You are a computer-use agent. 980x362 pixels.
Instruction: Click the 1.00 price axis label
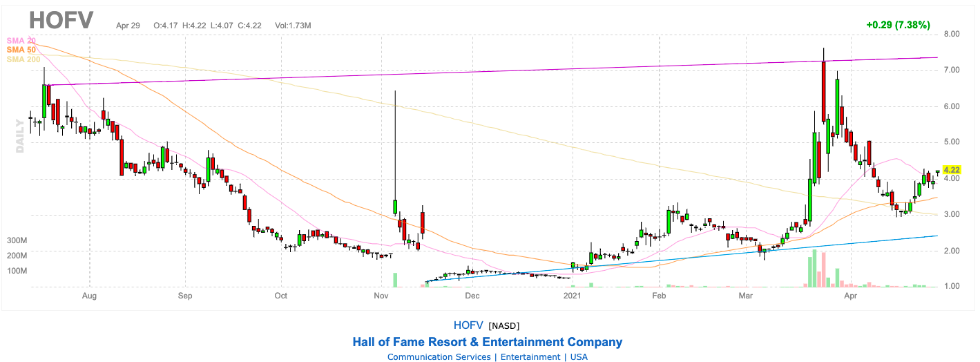[952, 287]
